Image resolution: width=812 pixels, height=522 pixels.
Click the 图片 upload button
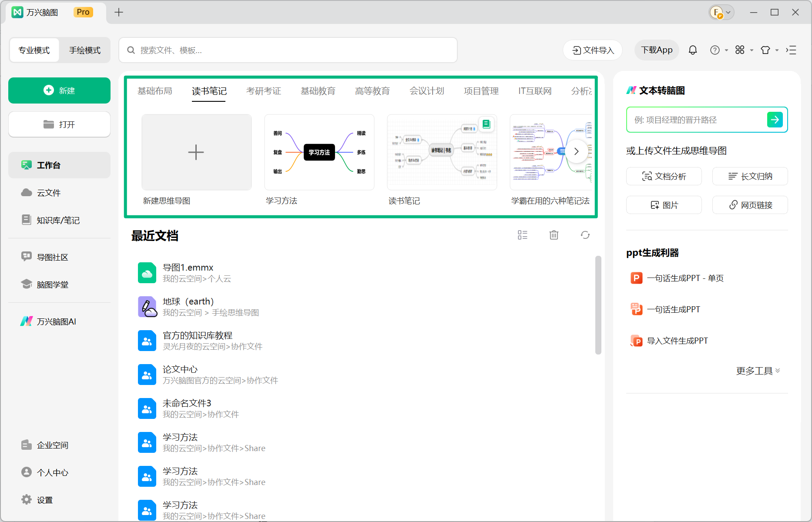click(x=664, y=205)
